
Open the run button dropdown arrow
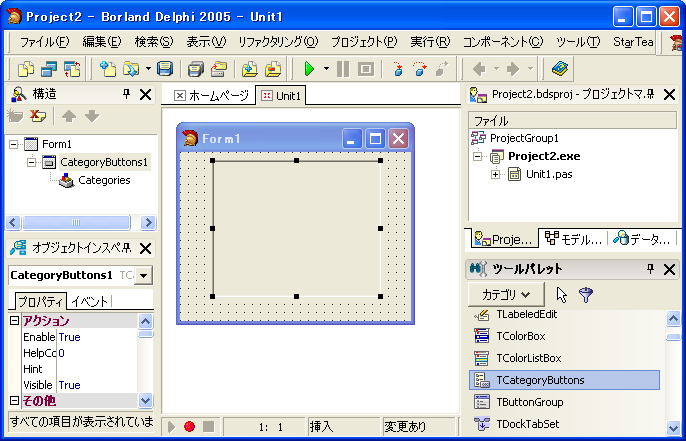(326, 69)
